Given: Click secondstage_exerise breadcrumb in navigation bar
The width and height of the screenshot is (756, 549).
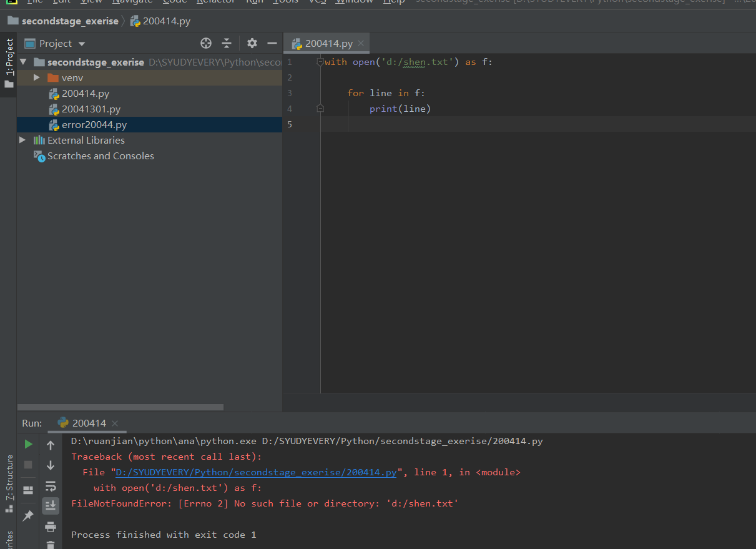Looking at the screenshot, I should coord(70,21).
